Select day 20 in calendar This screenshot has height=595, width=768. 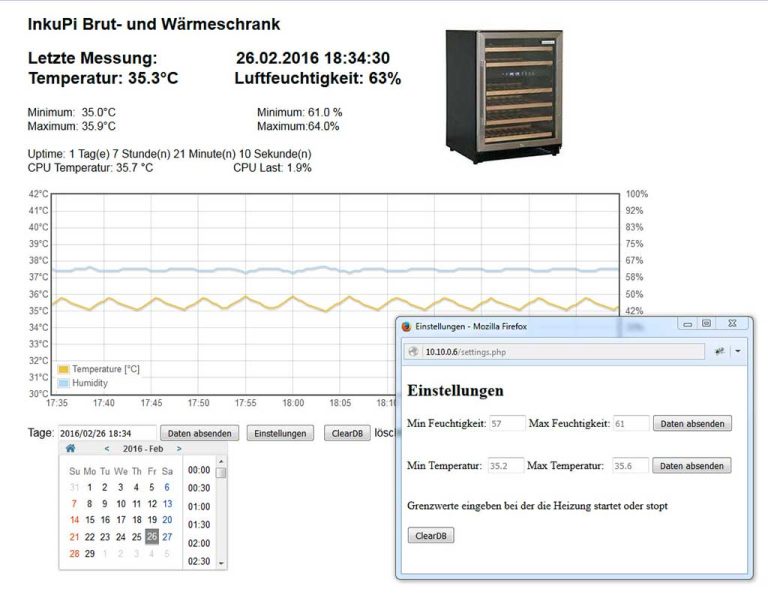[168, 520]
